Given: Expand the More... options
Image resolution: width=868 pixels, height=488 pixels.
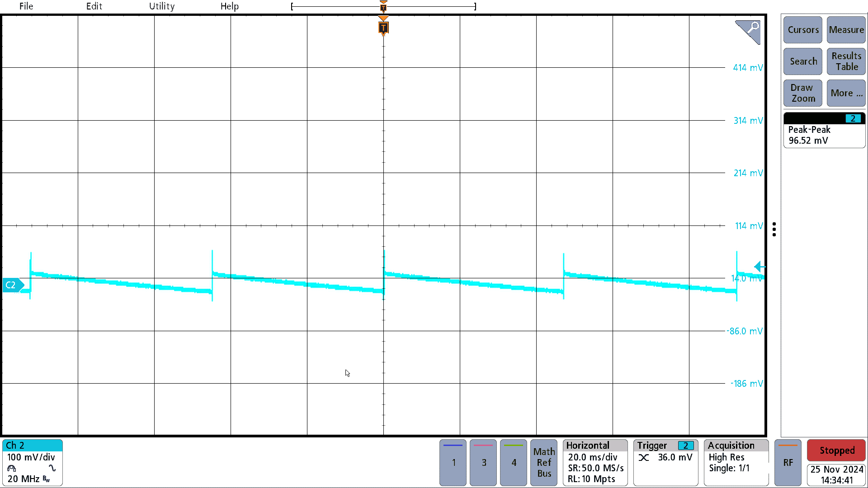Looking at the screenshot, I should (846, 93).
